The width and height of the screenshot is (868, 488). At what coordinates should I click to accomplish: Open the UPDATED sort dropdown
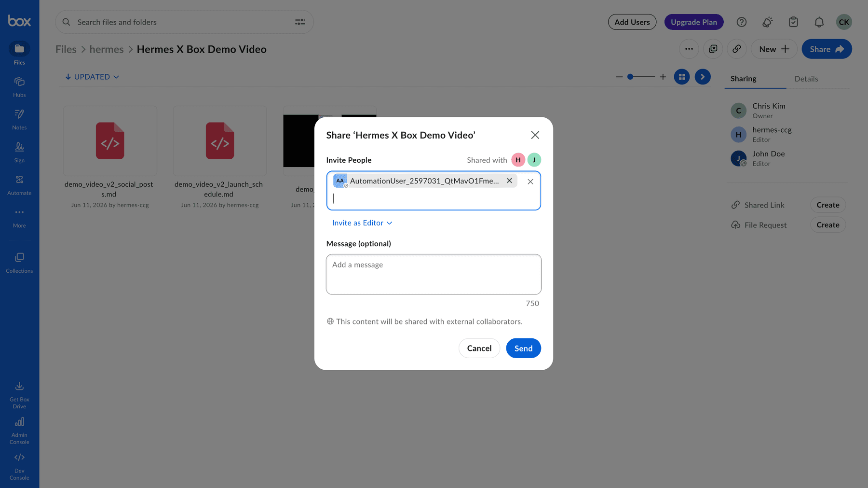click(92, 77)
